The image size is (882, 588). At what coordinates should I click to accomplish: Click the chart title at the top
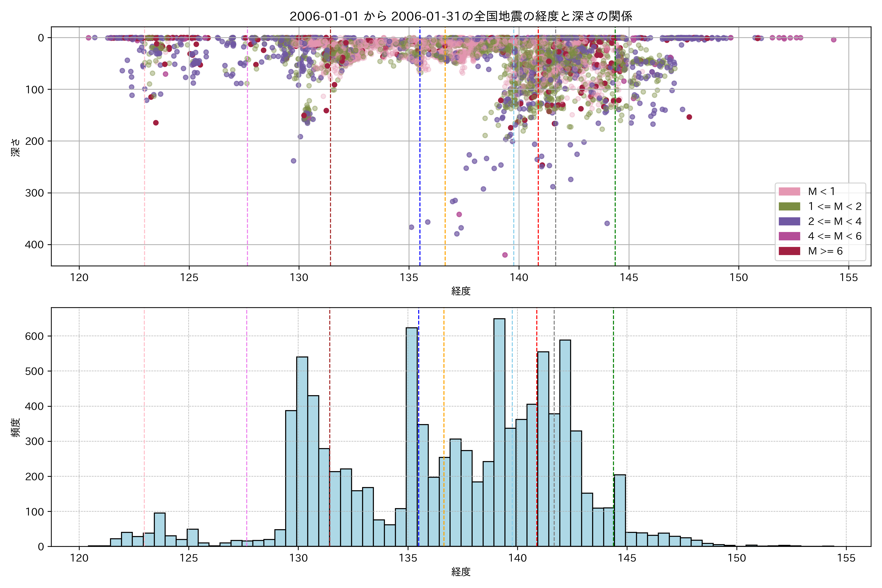tap(461, 16)
